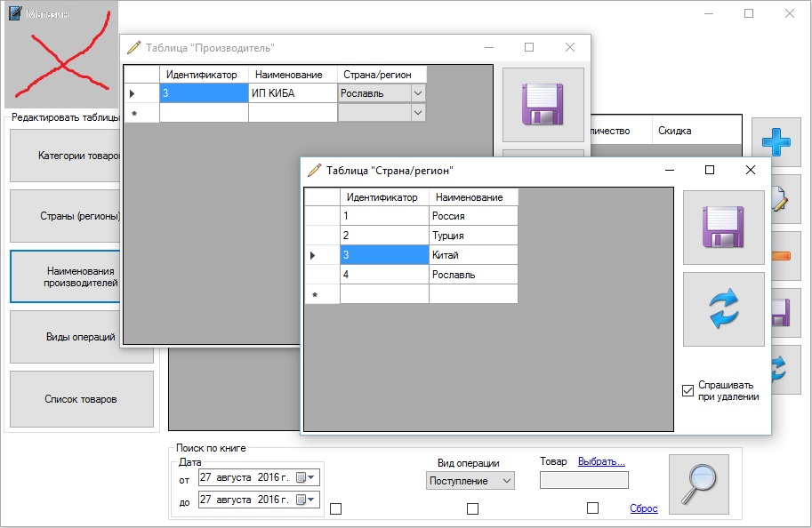This screenshot has width=812, height=528.
Task: Click save floppy icon in Страна/регион window
Action: click(723, 228)
